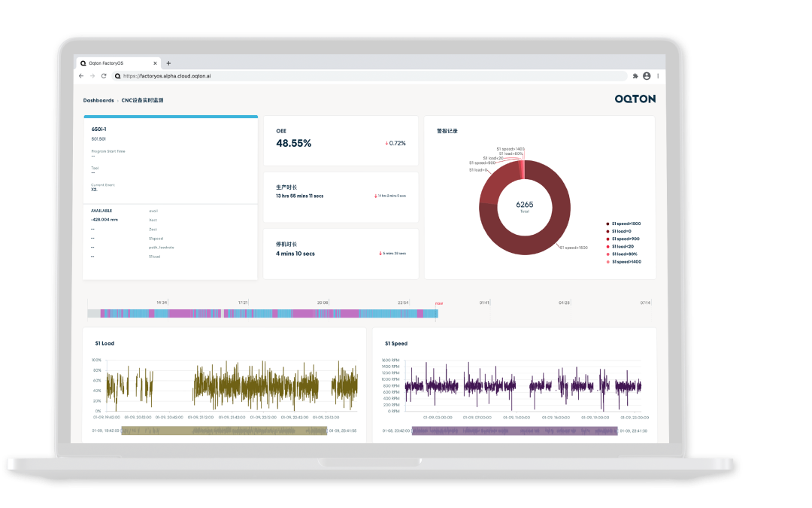Click the OQTON logo

635,99
